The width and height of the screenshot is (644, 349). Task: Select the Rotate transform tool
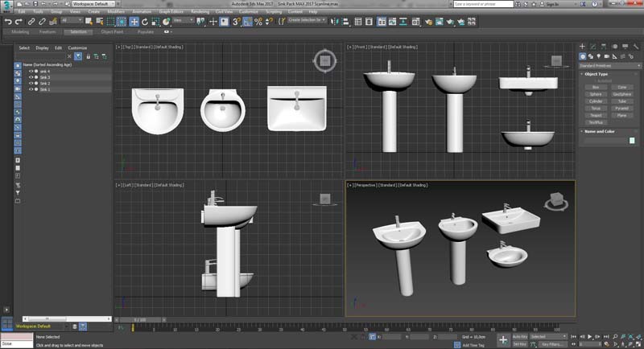tap(145, 21)
